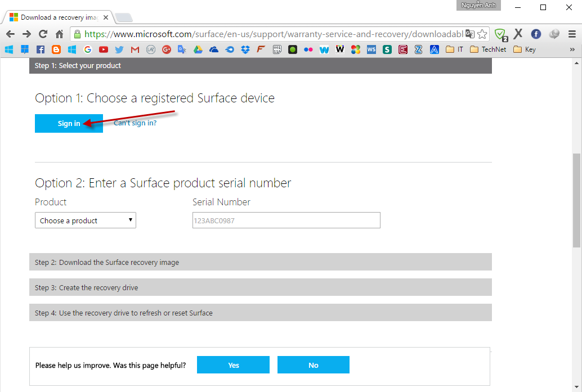This screenshot has width=582, height=392.
Task: Open the blue A bookmark icon
Action: click(435, 49)
